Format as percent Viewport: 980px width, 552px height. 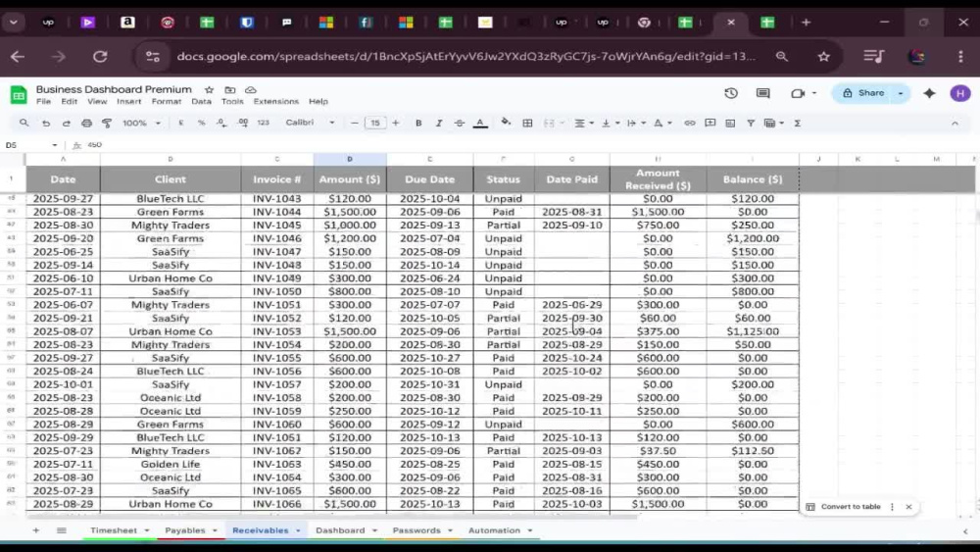(201, 124)
